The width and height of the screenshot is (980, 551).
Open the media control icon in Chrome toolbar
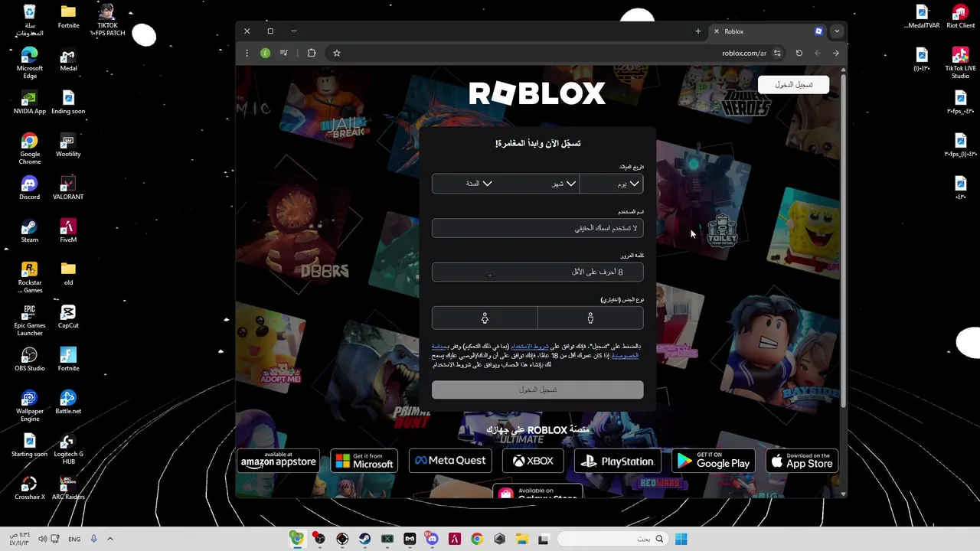coord(284,53)
